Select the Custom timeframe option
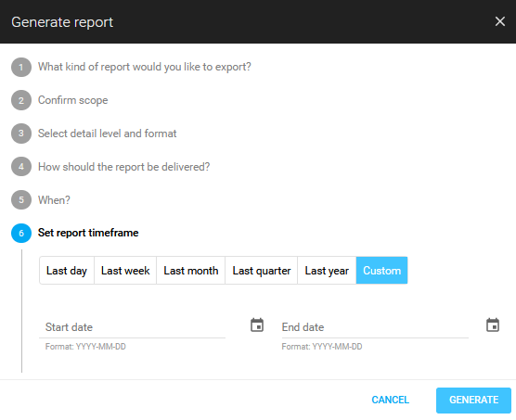Image resolution: width=516 pixels, height=420 pixels. coord(381,271)
